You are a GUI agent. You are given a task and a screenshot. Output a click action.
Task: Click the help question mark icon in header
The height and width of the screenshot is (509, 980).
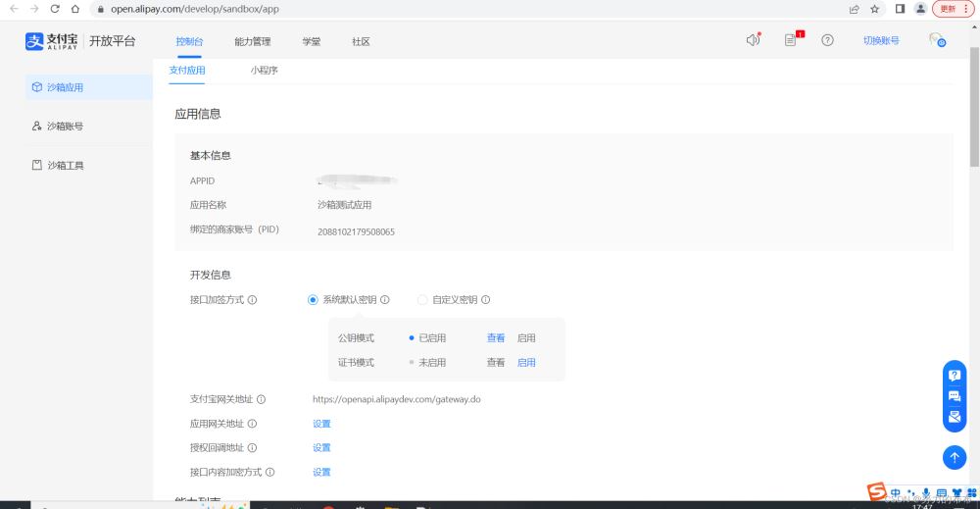827,40
